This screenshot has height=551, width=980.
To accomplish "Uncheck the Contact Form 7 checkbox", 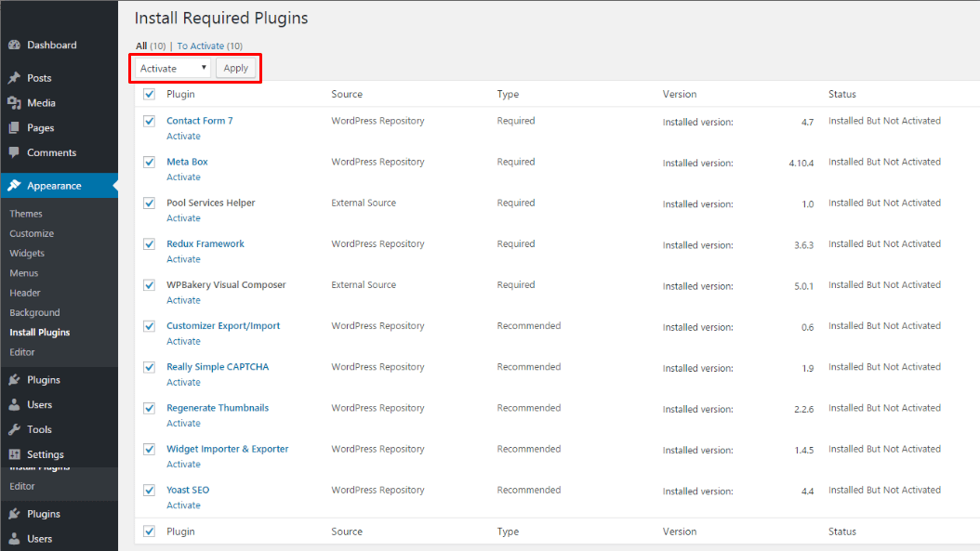I will coord(150,121).
